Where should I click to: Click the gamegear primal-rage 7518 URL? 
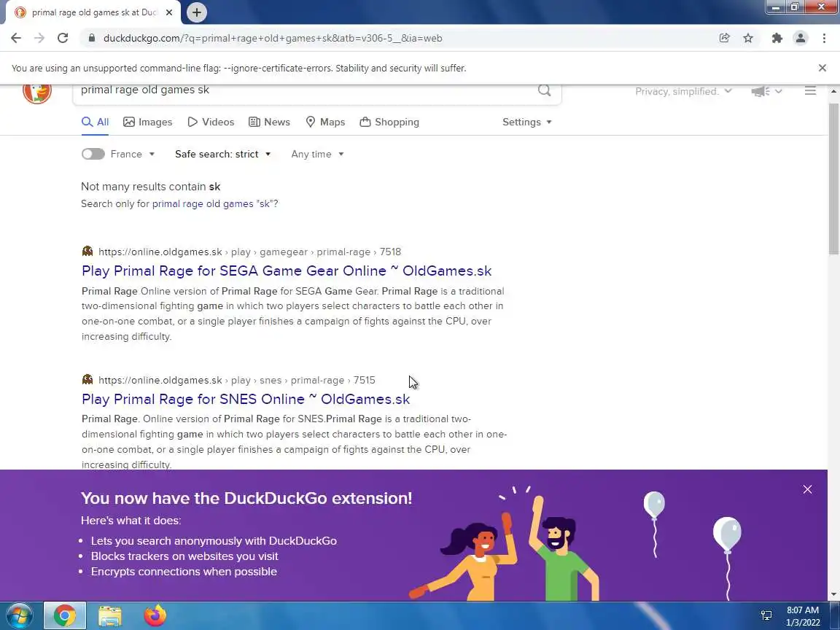[x=249, y=252]
